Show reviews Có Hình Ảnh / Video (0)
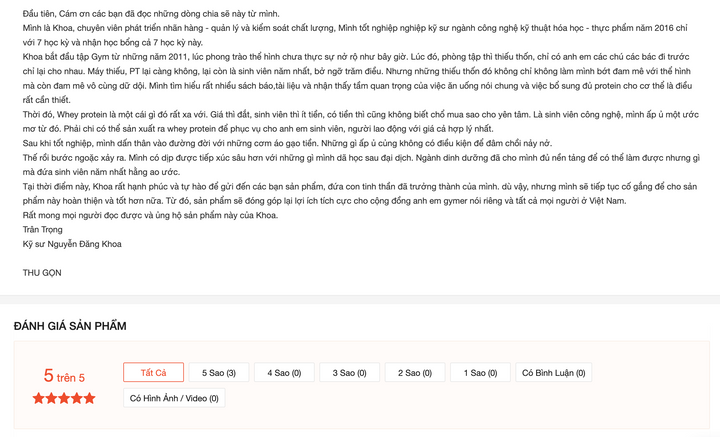The width and height of the screenshot is (720, 437). click(x=174, y=398)
